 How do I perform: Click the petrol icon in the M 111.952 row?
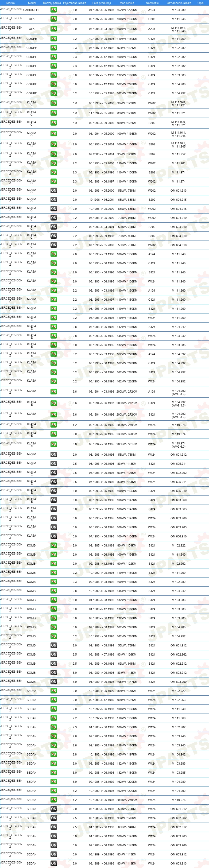(x=54, y=154)
